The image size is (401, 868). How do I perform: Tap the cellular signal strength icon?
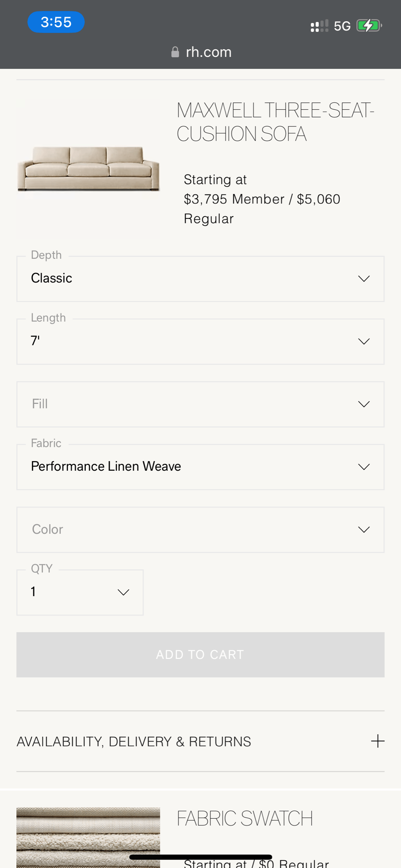coord(319,26)
